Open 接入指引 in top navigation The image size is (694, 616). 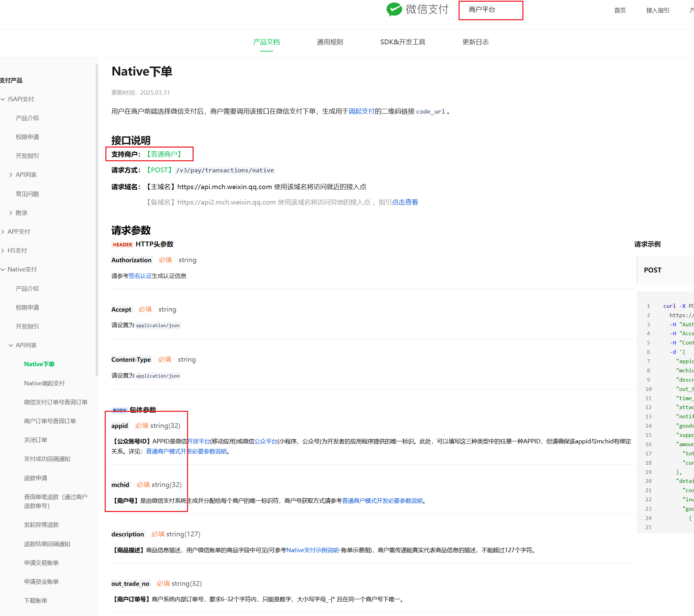click(658, 10)
